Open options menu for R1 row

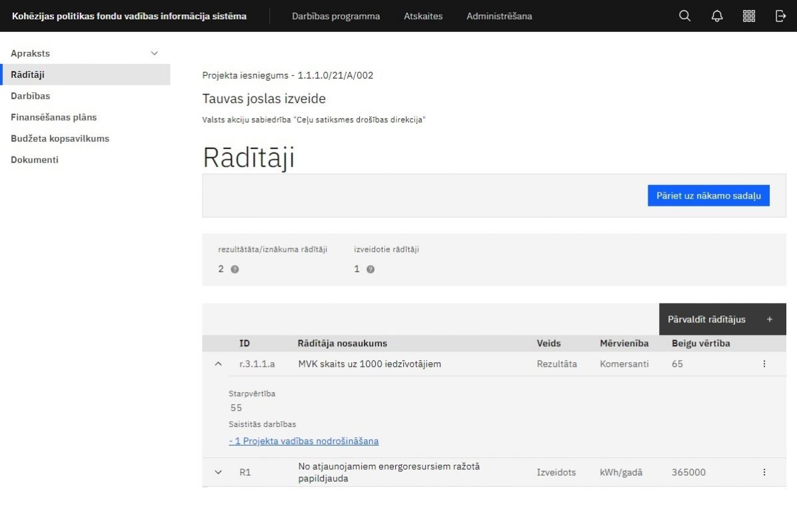[764, 472]
